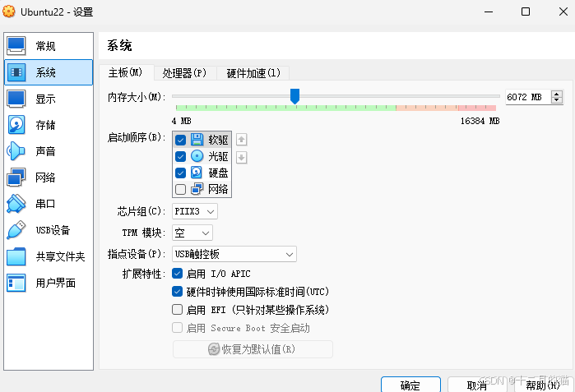Click the 光驱 boot order label

click(x=218, y=156)
